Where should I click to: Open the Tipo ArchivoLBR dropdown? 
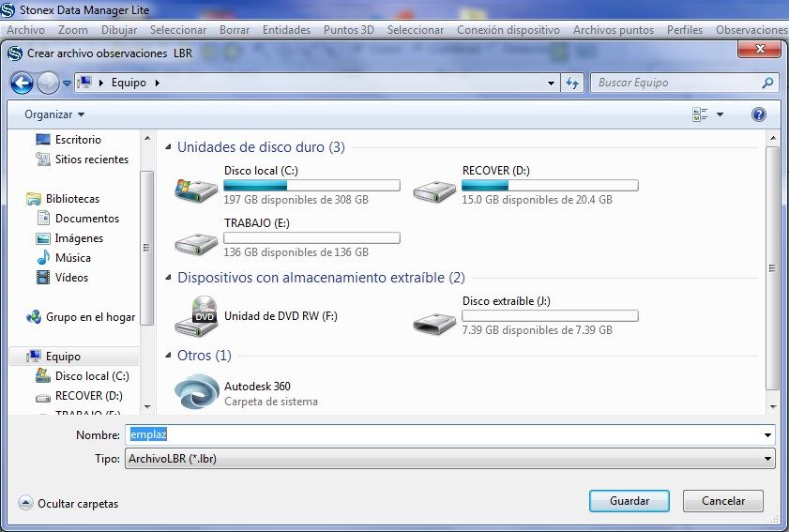pos(449,459)
